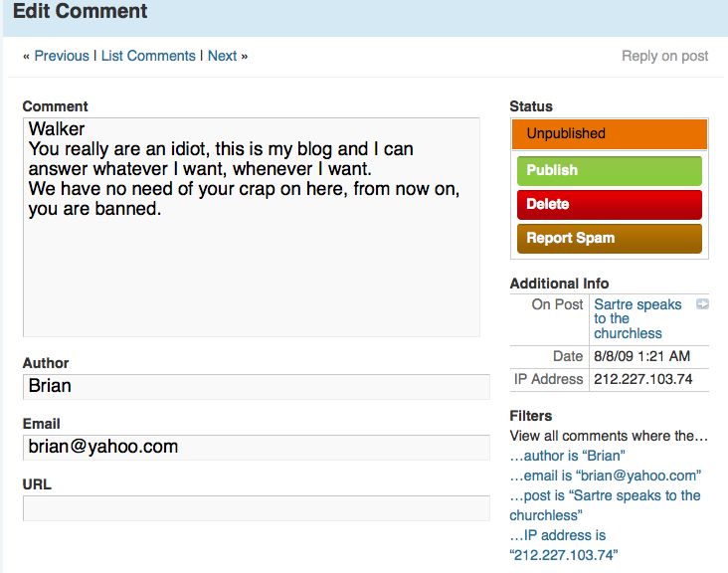Image resolution: width=728 pixels, height=573 pixels.
Task: Open the Sartre speaks to the churchless post
Action: [x=637, y=318]
